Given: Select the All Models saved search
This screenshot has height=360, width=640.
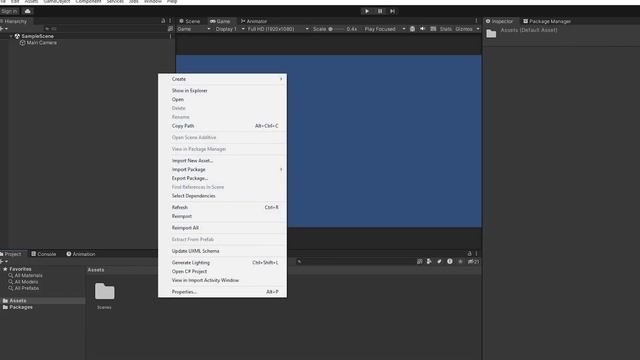Looking at the screenshot, I should [x=23, y=282].
